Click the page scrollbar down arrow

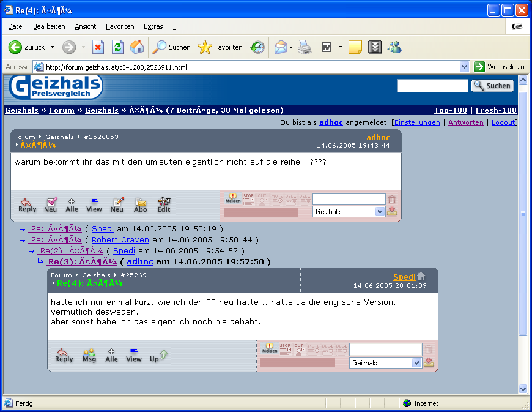tap(523, 389)
